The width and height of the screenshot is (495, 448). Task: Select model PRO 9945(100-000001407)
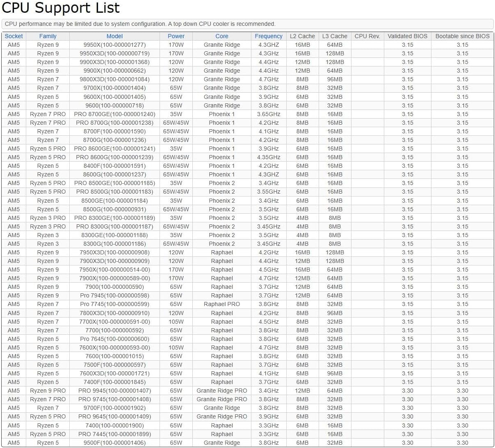[114, 391]
